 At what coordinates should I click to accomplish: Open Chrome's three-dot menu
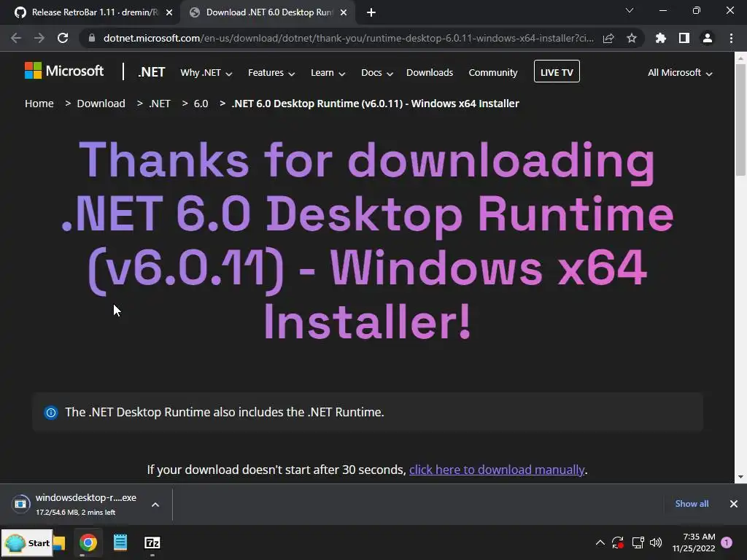click(x=731, y=38)
